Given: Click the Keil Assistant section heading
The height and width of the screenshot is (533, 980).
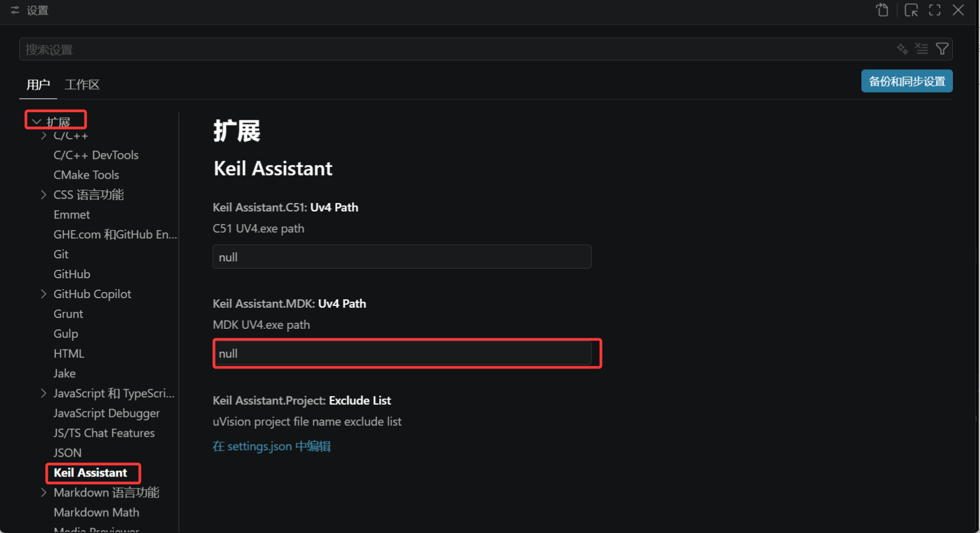Looking at the screenshot, I should pos(273,169).
